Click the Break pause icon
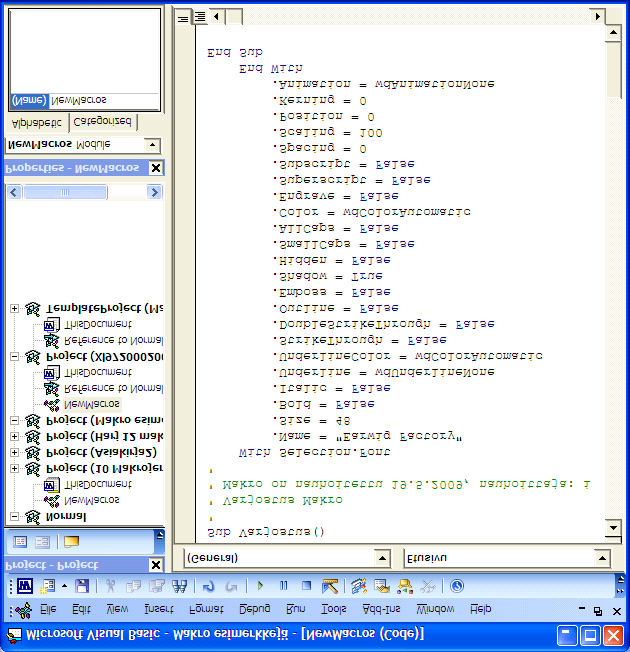 pyautogui.click(x=284, y=586)
